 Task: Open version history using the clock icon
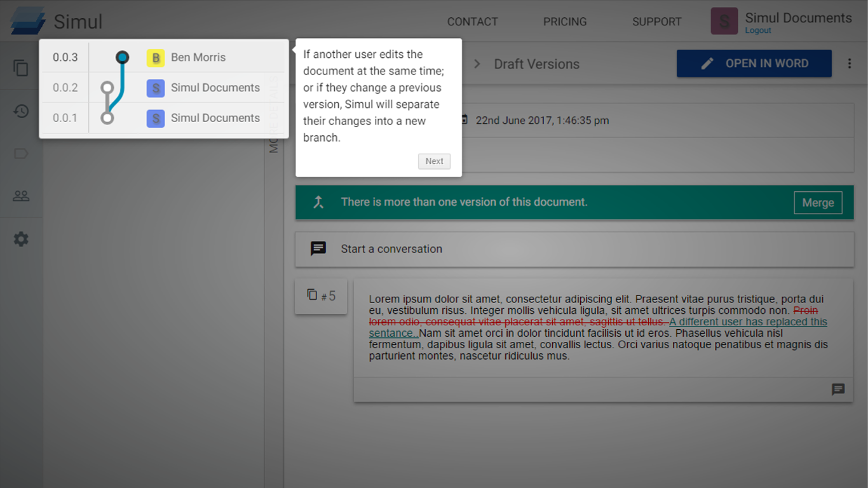pyautogui.click(x=21, y=111)
